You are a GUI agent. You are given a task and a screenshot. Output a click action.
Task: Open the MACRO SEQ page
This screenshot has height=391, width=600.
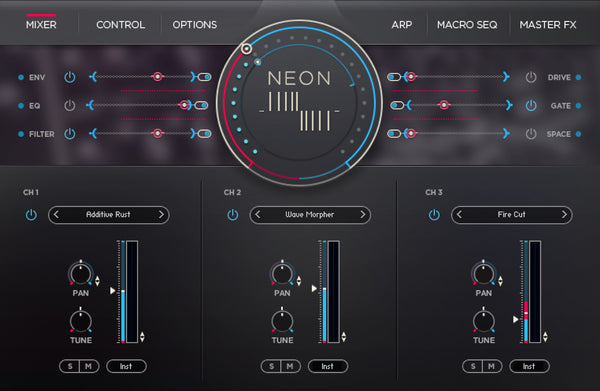[x=467, y=25]
